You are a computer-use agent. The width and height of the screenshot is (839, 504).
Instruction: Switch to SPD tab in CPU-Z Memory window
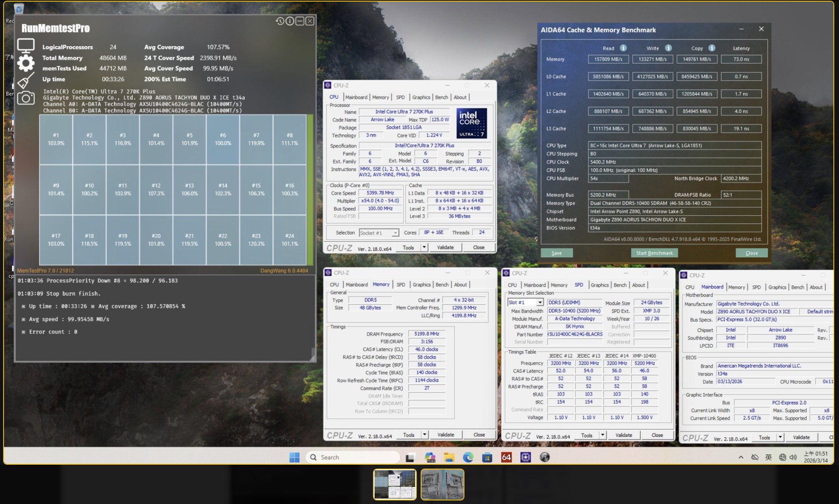pyautogui.click(x=401, y=285)
